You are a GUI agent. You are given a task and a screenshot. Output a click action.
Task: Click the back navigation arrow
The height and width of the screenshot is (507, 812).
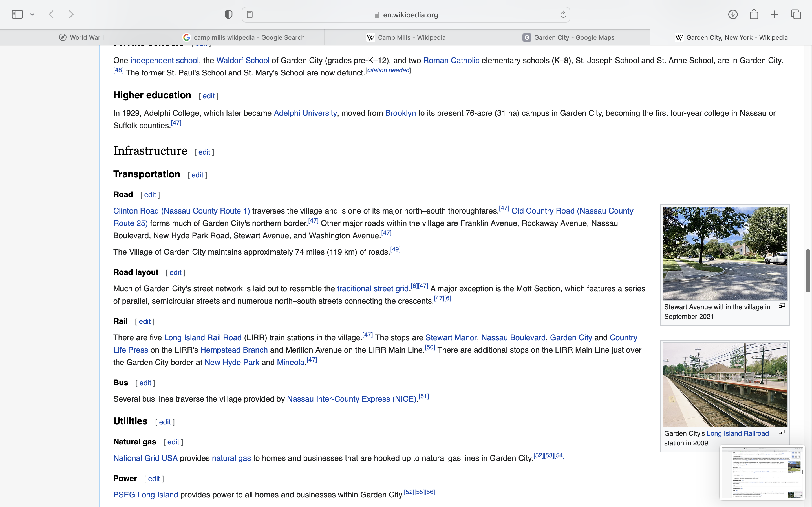pyautogui.click(x=51, y=14)
